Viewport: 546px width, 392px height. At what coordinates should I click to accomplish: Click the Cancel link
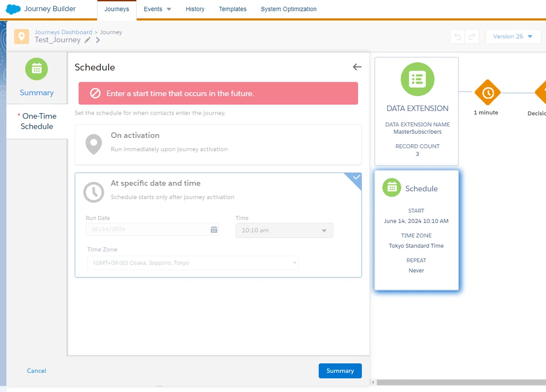(x=36, y=371)
